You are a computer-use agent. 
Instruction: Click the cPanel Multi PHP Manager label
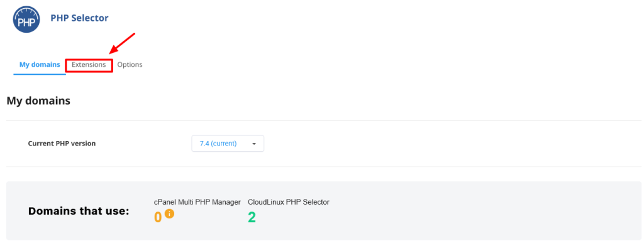tap(197, 202)
